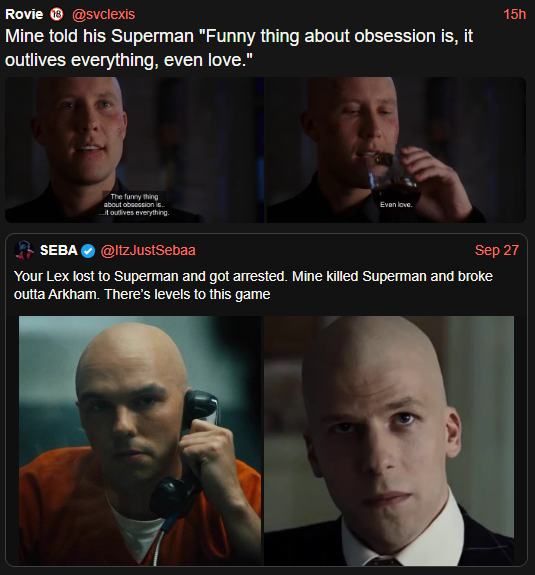Open the @ItzJustSebaa profile handle

(148, 250)
